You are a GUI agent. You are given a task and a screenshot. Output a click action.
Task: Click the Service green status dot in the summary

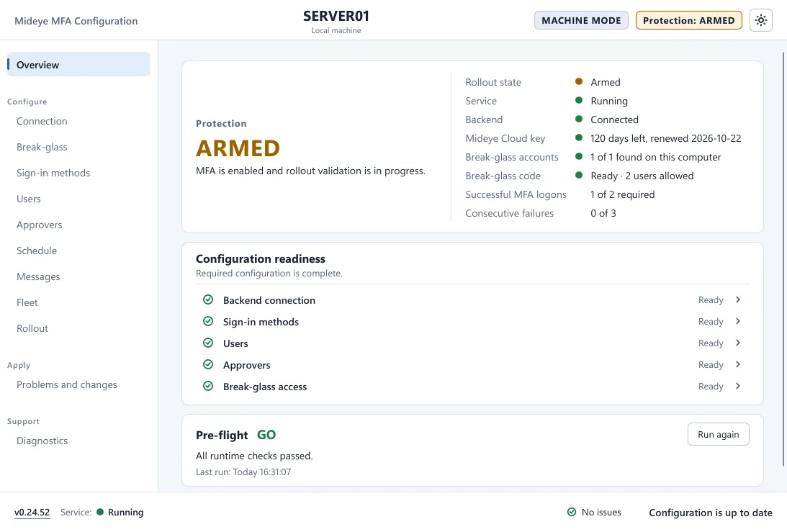(579, 100)
